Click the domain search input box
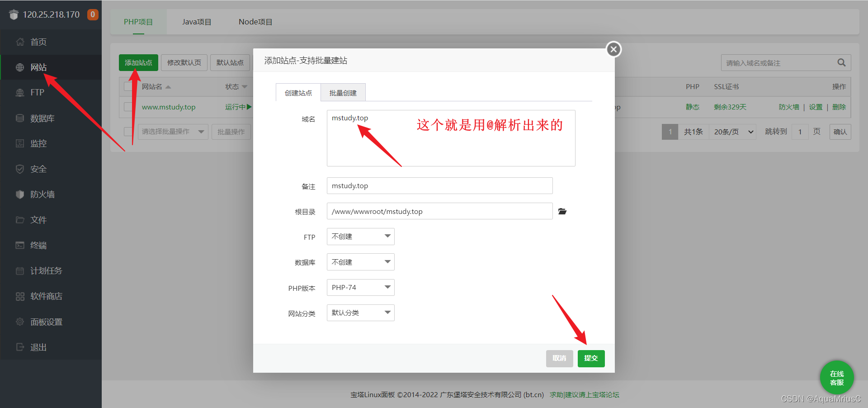This screenshot has height=408, width=868. 786,62
